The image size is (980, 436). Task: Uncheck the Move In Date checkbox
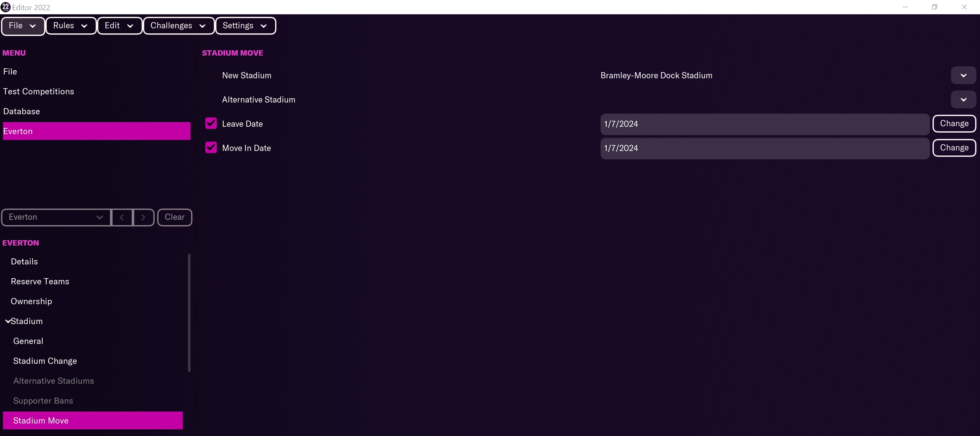point(211,147)
